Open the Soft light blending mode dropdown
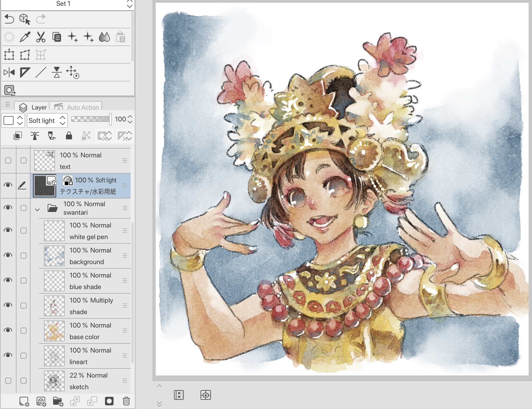532x409 pixels. coord(47,120)
